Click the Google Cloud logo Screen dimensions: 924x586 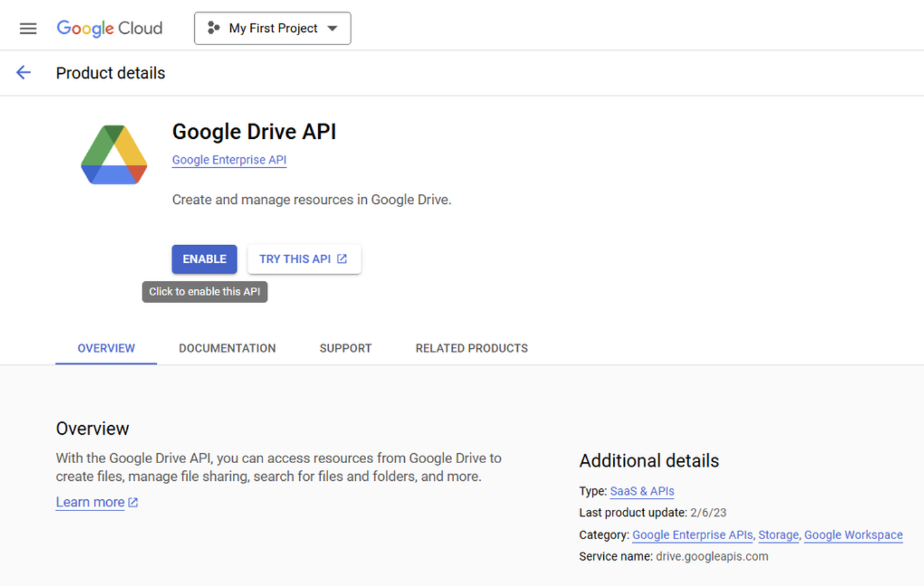pyautogui.click(x=109, y=28)
